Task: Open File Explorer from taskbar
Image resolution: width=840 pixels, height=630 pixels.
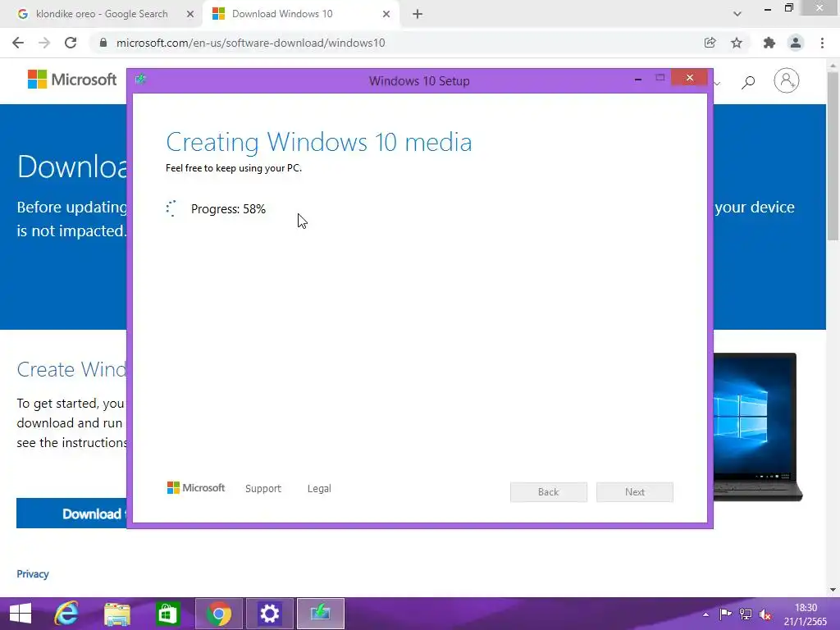Action: pyautogui.click(x=116, y=614)
